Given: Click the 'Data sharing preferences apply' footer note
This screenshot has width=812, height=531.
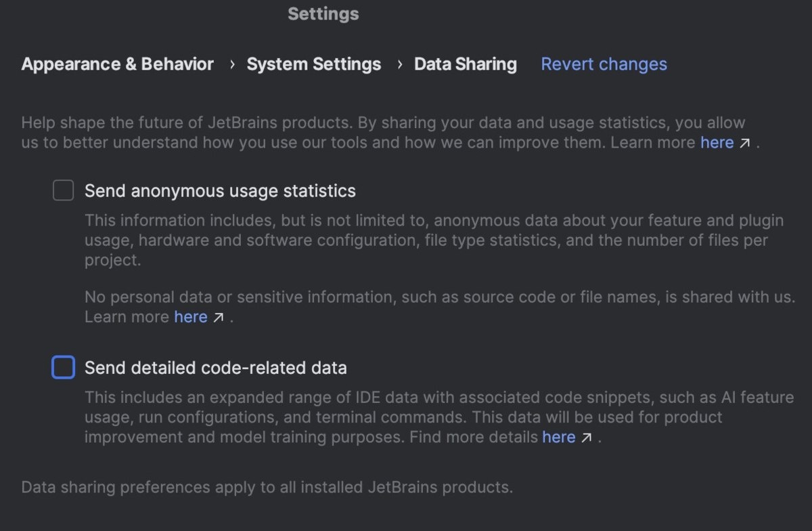Looking at the screenshot, I should click(267, 487).
